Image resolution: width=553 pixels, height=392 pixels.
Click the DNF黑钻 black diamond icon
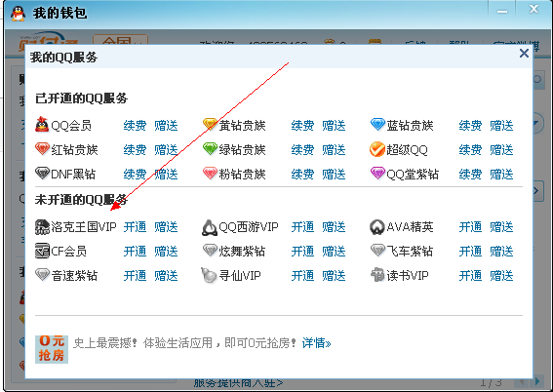click(42, 174)
